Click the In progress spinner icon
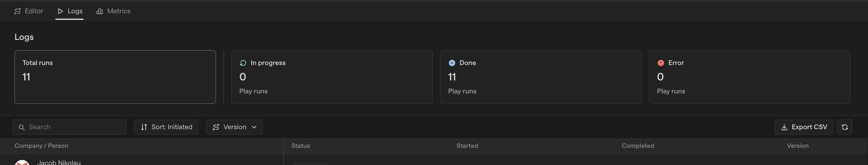 coord(243,63)
